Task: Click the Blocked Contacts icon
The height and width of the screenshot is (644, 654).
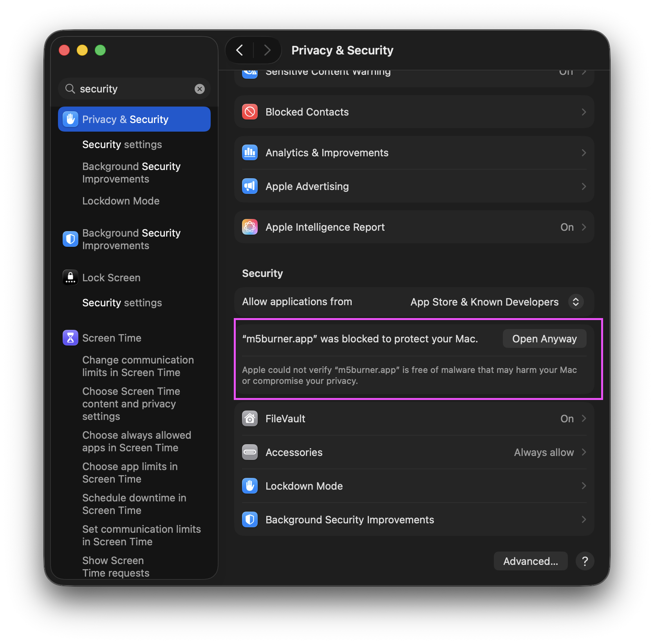Action: pos(250,112)
